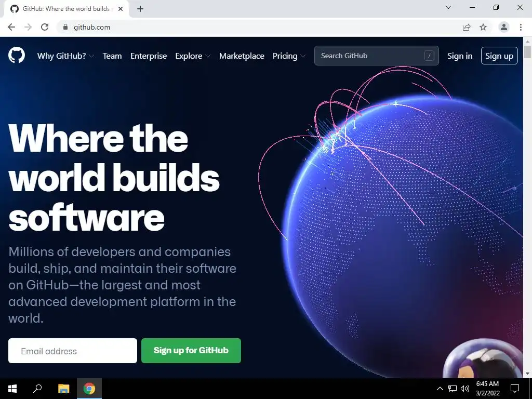This screenshot has width=532, height=399.
Task: Minimize the Chrome window
Action: [472, 7]
